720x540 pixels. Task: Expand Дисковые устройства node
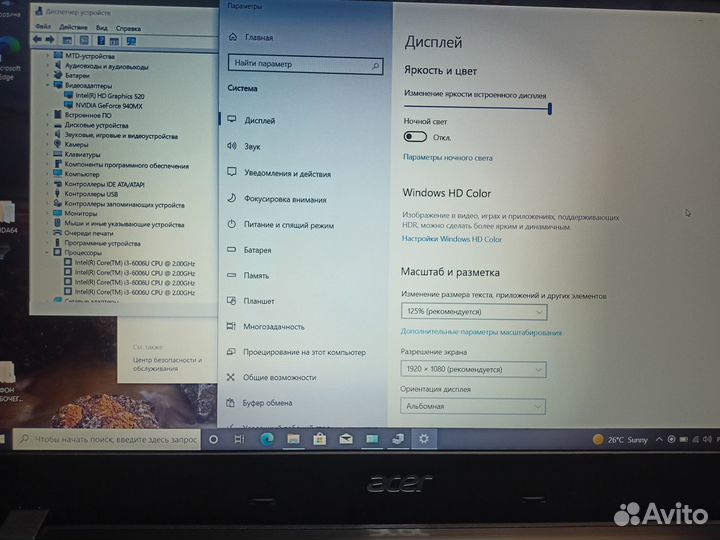tap(48, 124)
